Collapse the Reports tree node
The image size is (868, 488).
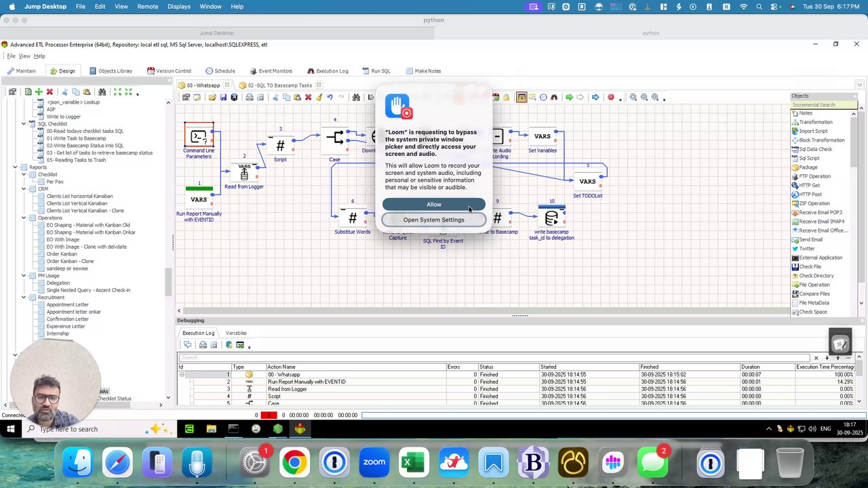(x=15, y=167)
